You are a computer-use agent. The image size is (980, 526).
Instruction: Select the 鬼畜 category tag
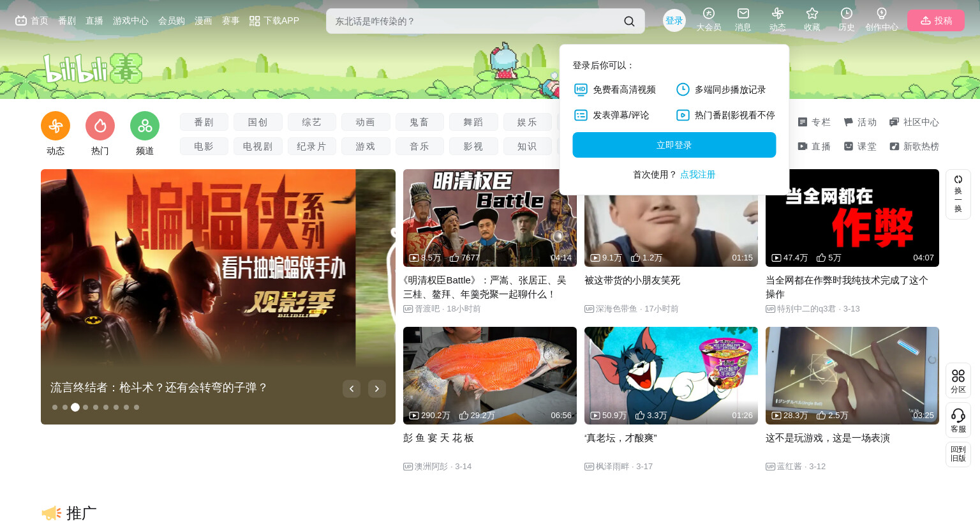coord(420,122)
